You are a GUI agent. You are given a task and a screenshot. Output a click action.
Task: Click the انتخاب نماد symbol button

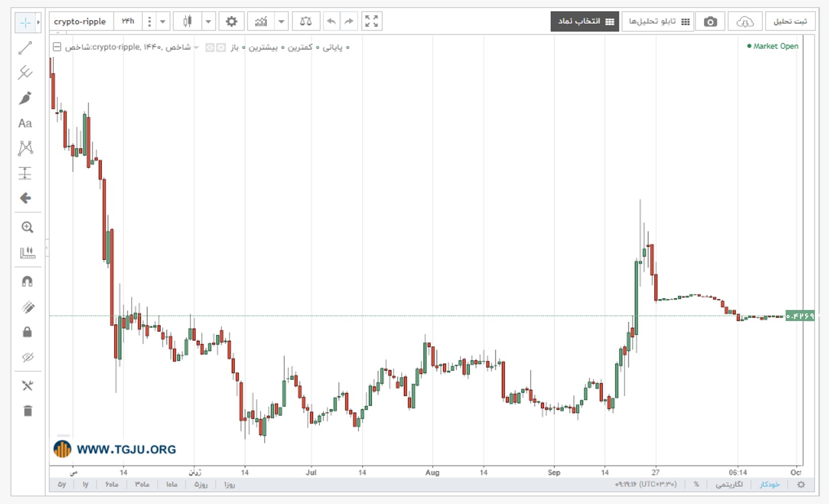point(585,21)
